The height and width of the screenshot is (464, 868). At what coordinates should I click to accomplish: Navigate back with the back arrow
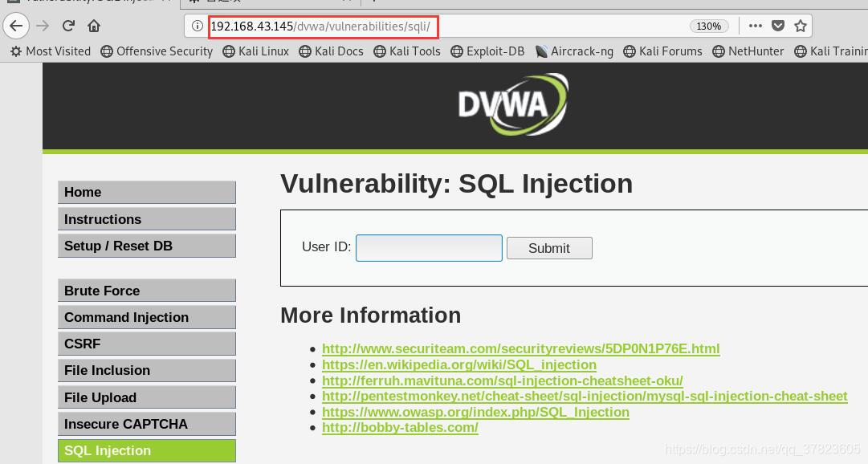click(x=16, y=26)
